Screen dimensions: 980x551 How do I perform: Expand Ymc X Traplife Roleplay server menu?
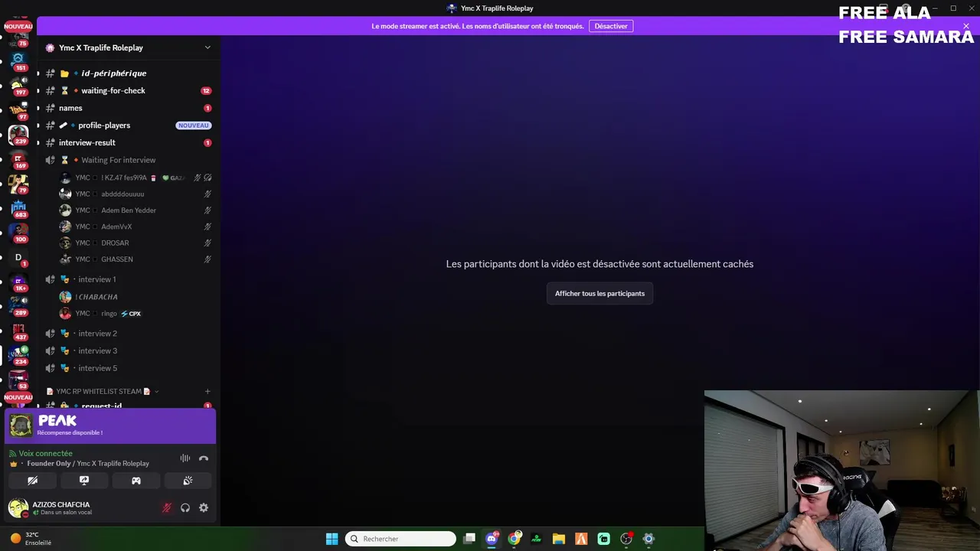point(207,47)
